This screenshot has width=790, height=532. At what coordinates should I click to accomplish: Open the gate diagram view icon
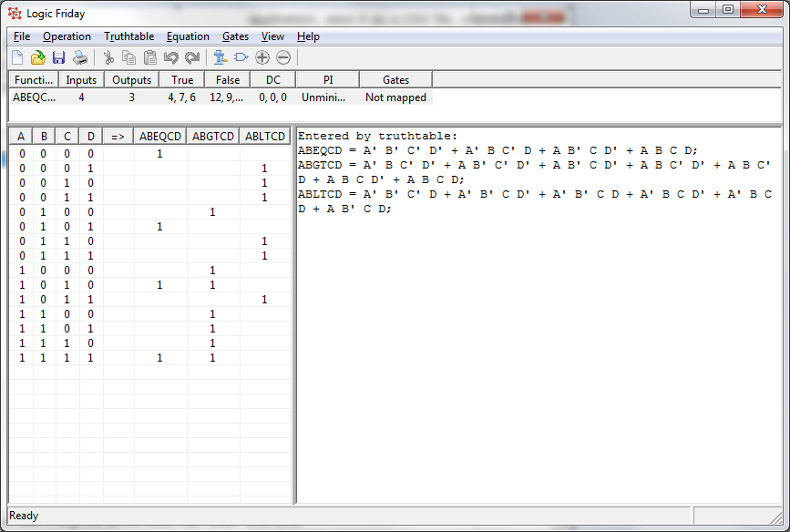point(239,56)
